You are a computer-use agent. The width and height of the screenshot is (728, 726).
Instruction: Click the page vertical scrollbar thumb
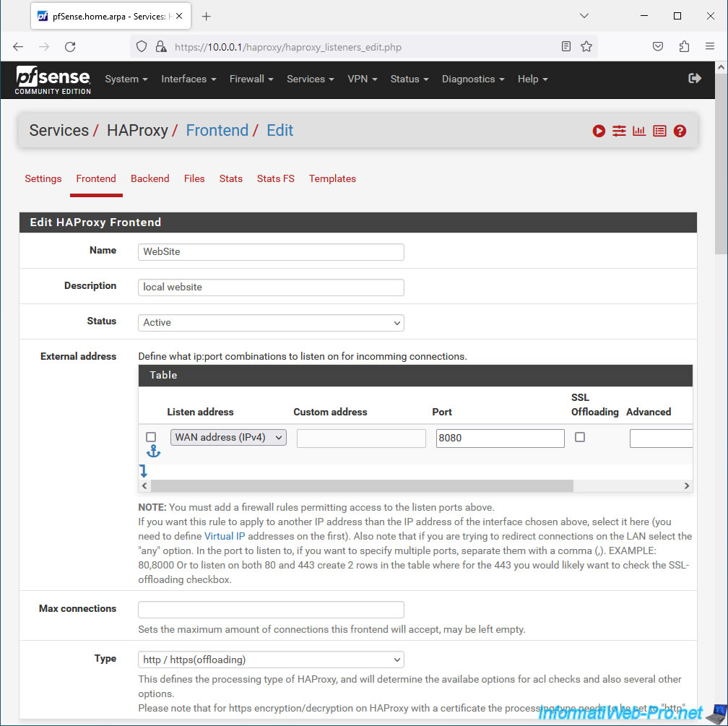coord(721,163)
